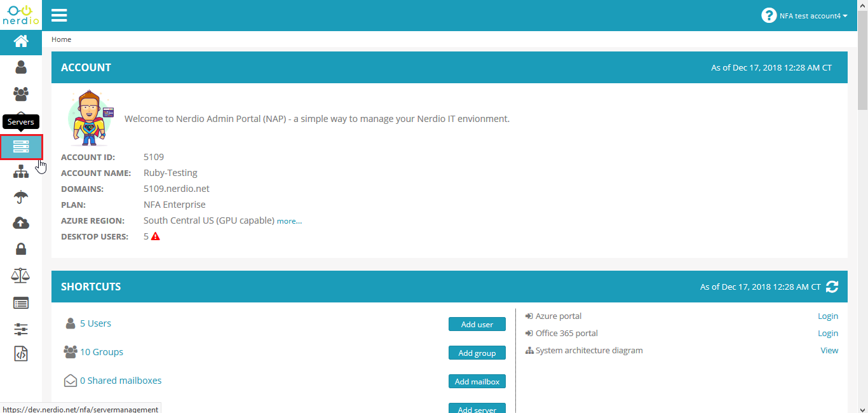Refresh the Shortcuts panel
Viewport: 868px width, 413px height.
(x=832, y=287)
